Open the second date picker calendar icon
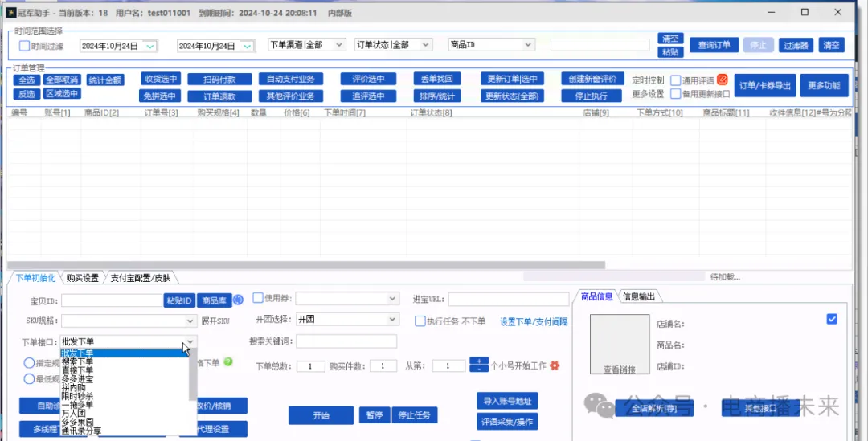 pyautogui.click(x=247, y=46)
